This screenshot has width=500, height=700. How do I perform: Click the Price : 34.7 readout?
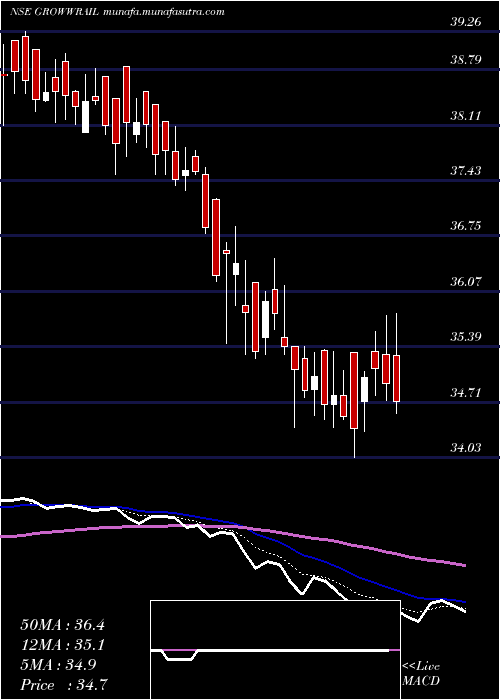click(62, 685)
